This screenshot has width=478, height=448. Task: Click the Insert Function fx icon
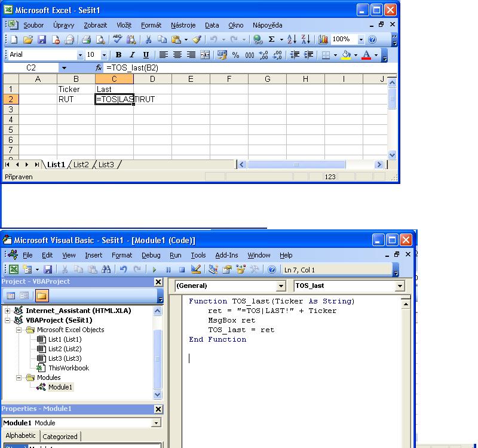pyautogui.click(x=98, y=67)
